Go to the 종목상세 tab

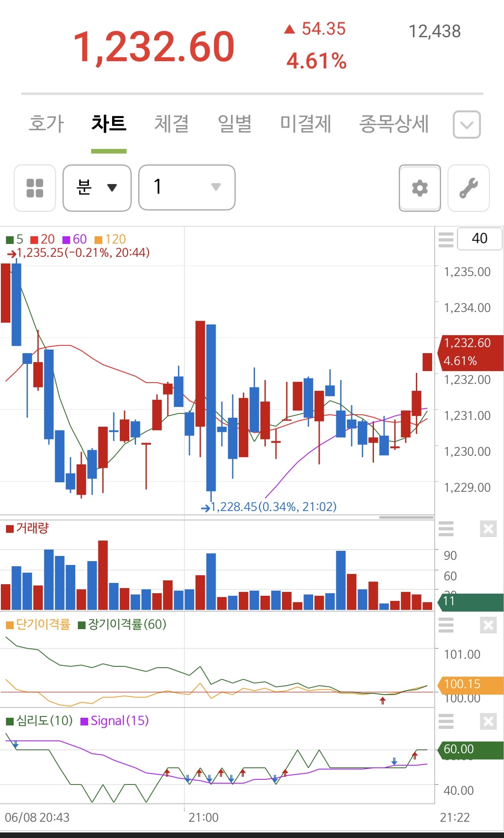(394, 124)
